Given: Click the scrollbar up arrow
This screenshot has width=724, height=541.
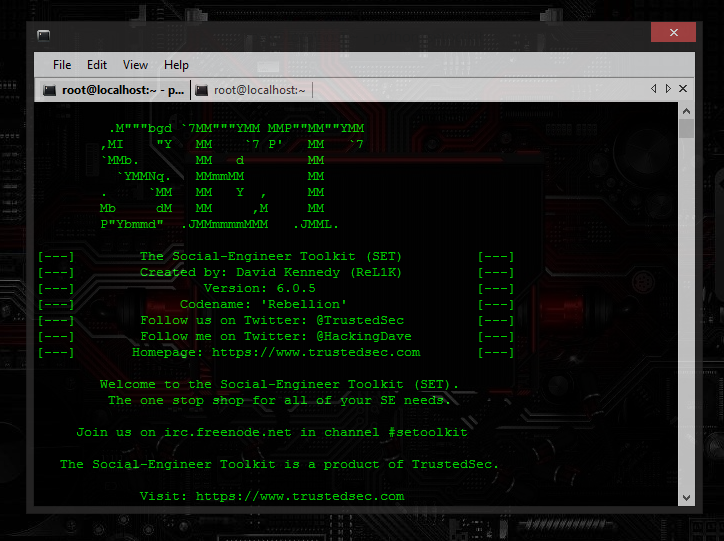Looking at the screenshot, I should point(687,111).
